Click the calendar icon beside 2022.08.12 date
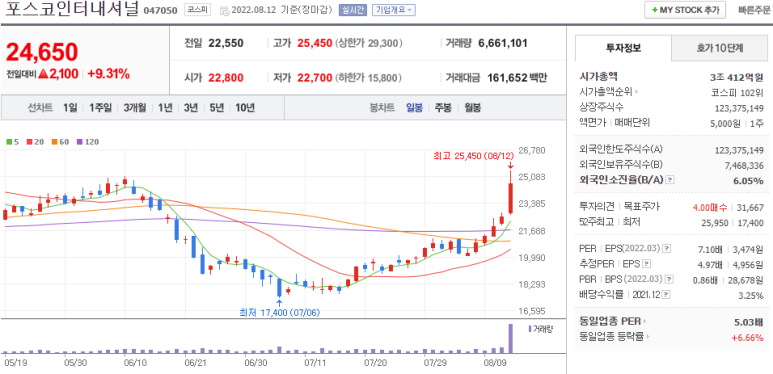Image resolution: width=773 pixels, height=374 pixels. coord(224,10)
